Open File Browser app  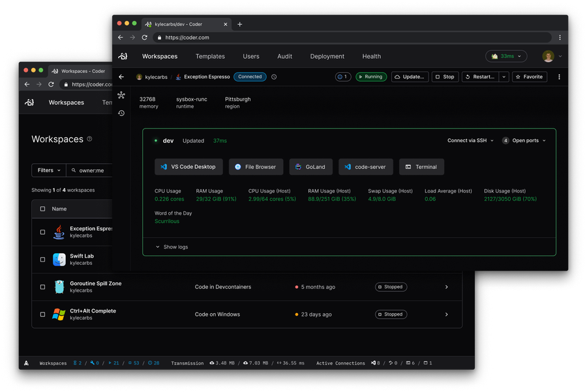[x=256, y=166]
